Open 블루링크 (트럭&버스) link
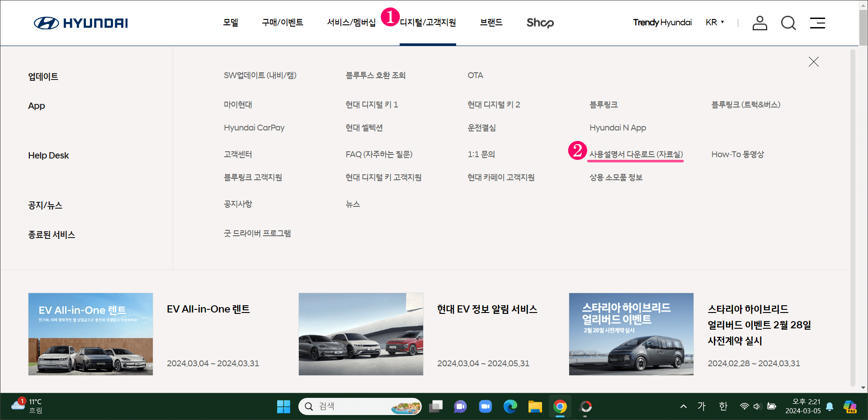The width and height of the screenshot is (868, 420). coord(746,105)
